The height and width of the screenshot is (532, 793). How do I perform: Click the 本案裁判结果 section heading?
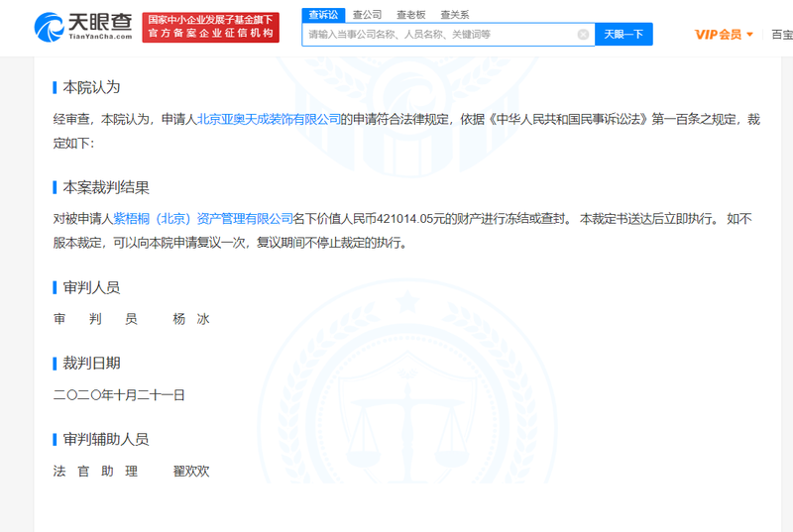pos(106,188)
